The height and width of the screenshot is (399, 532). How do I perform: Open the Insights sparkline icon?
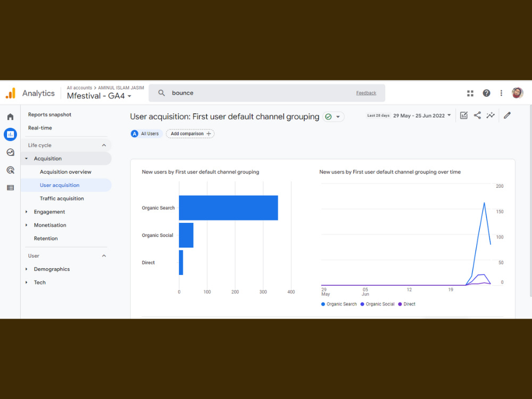pyautogui.click(x=491, y=115)
